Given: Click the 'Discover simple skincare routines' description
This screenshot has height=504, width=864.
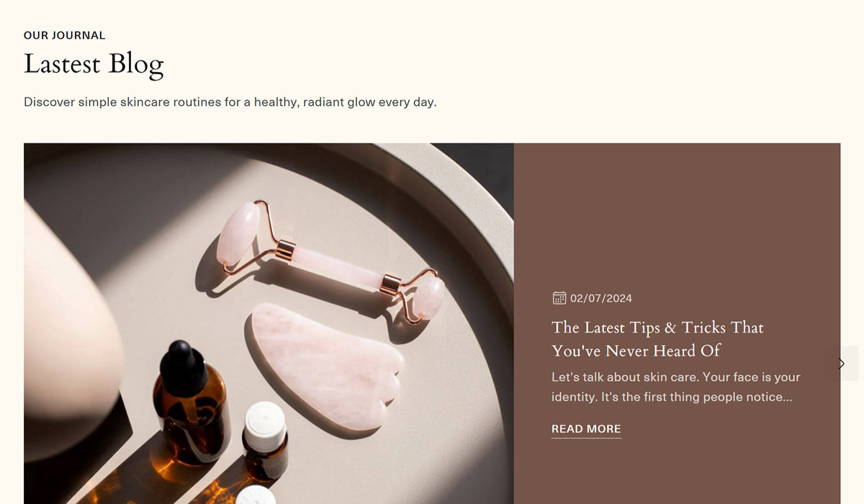Looking at the screenshot, I should 230,102.
